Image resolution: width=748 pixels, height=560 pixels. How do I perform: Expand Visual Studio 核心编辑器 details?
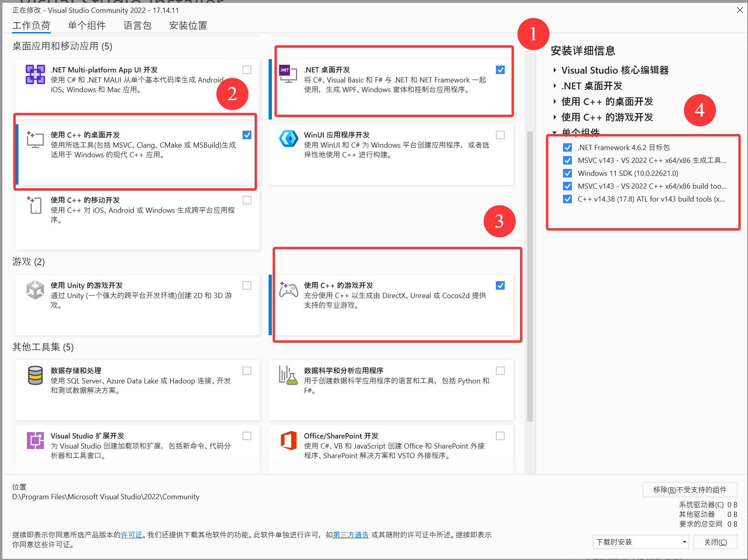(555, 70)
